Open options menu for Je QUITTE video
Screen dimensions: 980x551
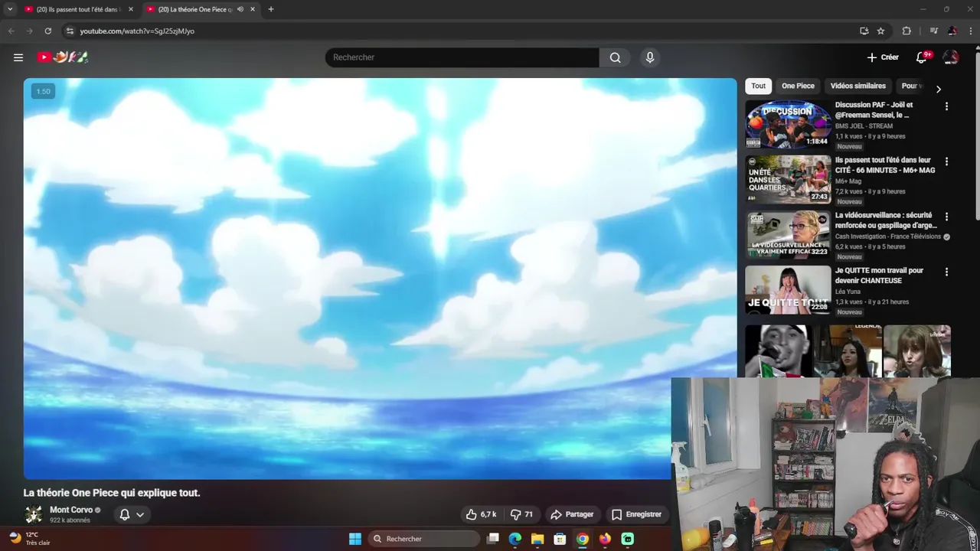point(946,272)
